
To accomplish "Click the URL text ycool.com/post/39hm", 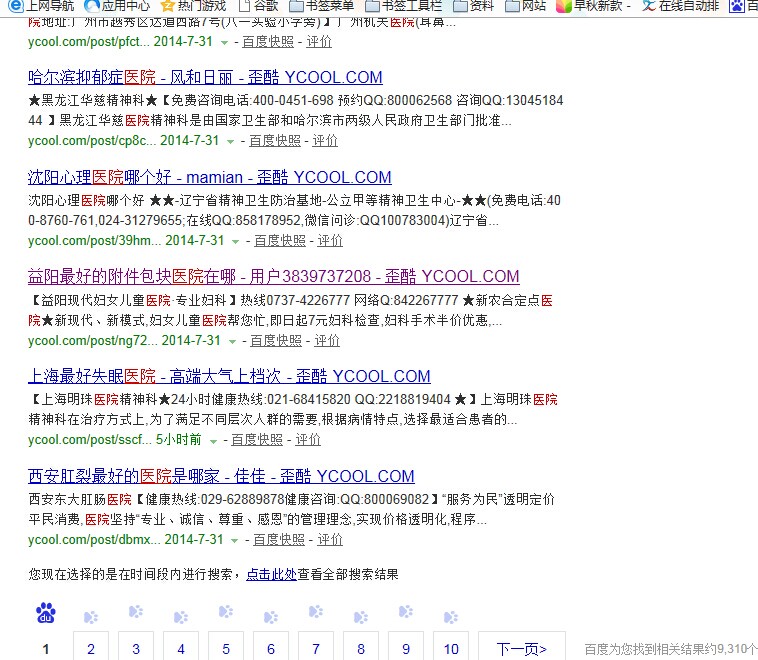I will click(x=95, y=240).
